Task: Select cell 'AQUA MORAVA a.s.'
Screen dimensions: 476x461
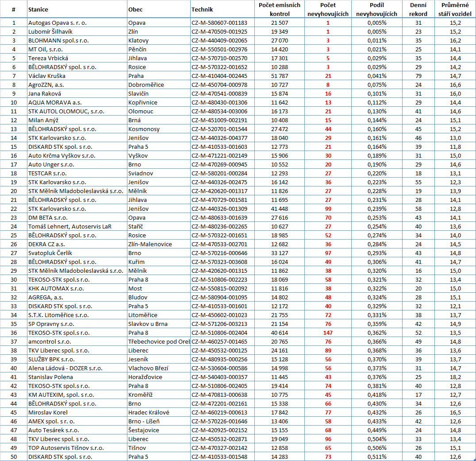Action: [77, 102]
